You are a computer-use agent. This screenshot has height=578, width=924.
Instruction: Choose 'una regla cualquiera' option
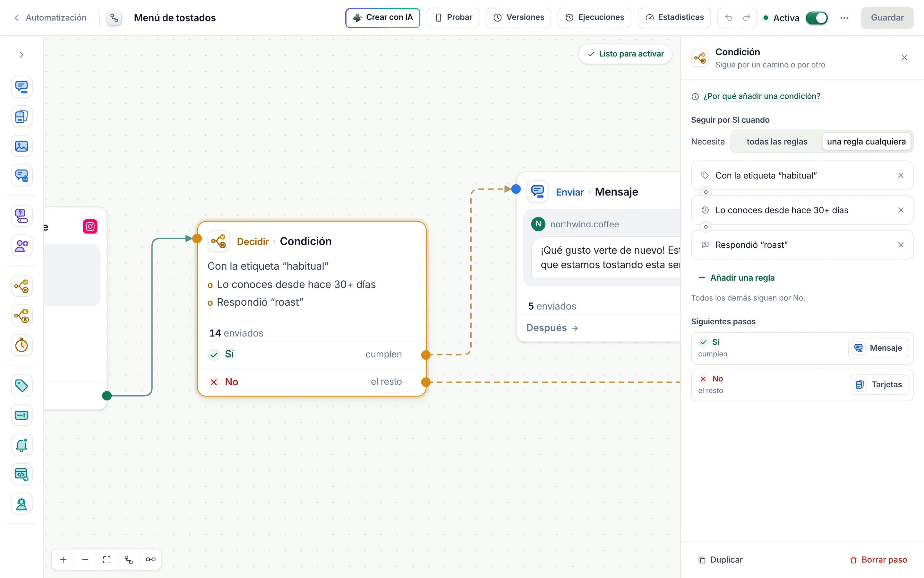[866, 141]
